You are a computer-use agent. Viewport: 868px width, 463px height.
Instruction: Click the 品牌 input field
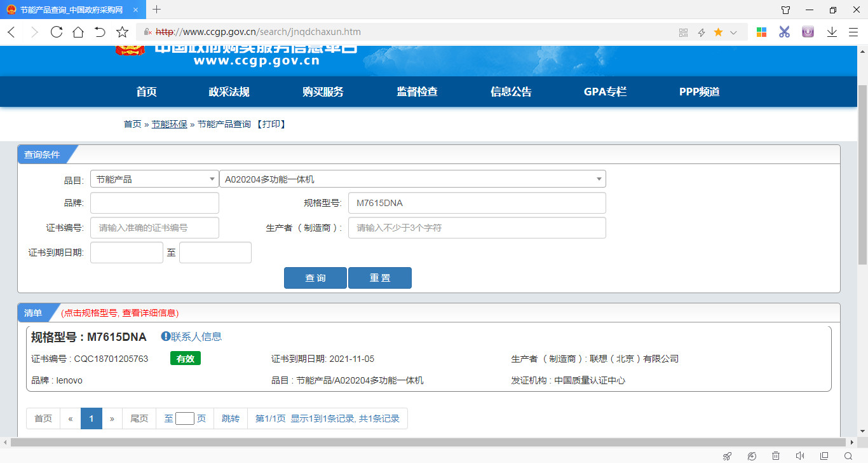(154, 203)
